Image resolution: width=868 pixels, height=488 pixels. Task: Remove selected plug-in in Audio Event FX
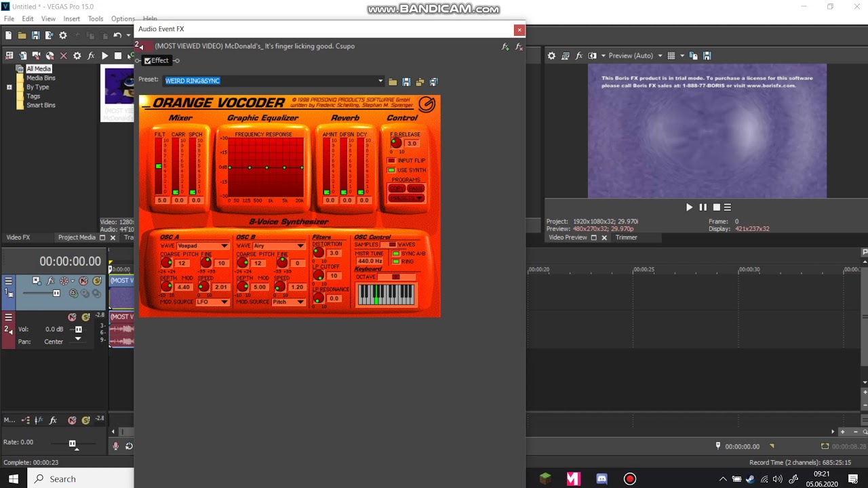pyautogui.click(x=519, y=47)
